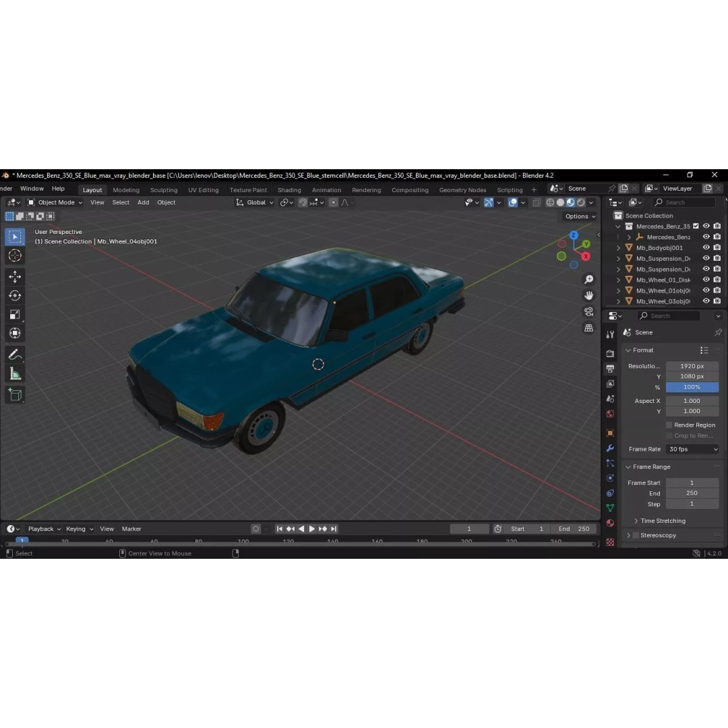Open the Tool properties tab
The height and width of the screenshot is (728, 728).
pos(611,335)
